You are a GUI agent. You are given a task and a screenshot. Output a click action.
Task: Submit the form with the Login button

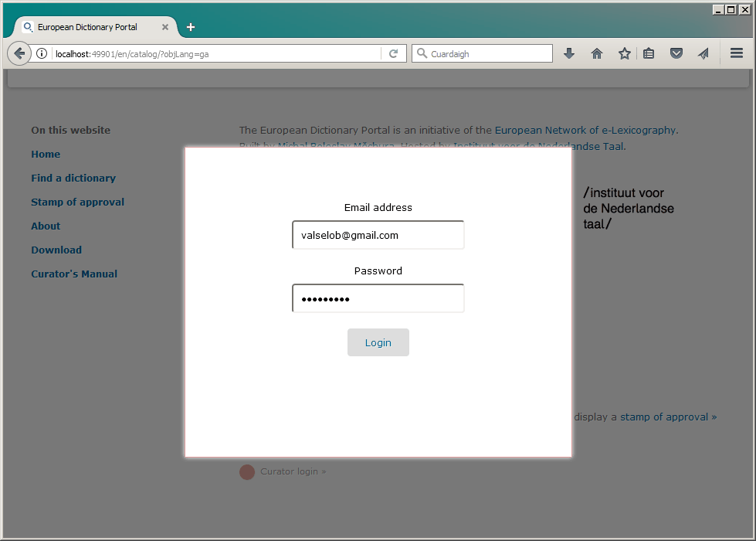[378, 342]
